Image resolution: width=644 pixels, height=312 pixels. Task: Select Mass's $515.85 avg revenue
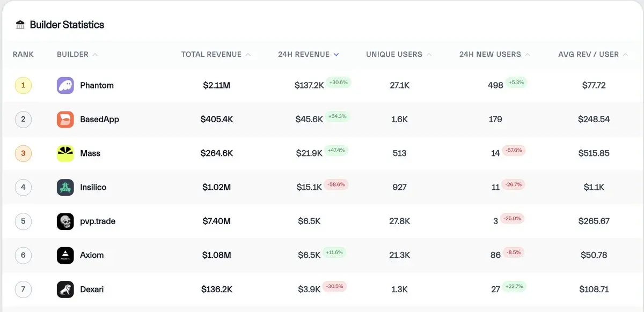pos(594,153)
